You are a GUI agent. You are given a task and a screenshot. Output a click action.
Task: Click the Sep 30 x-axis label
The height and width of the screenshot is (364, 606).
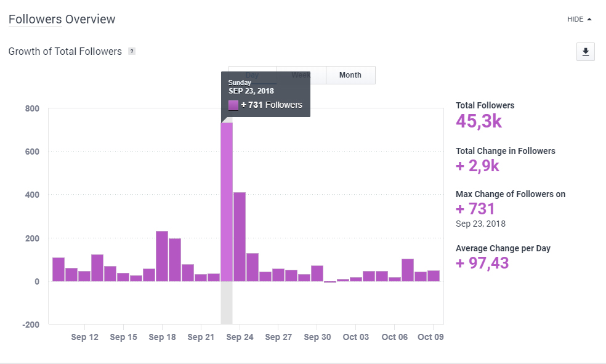pyautogui.click(x=317, y=337)
